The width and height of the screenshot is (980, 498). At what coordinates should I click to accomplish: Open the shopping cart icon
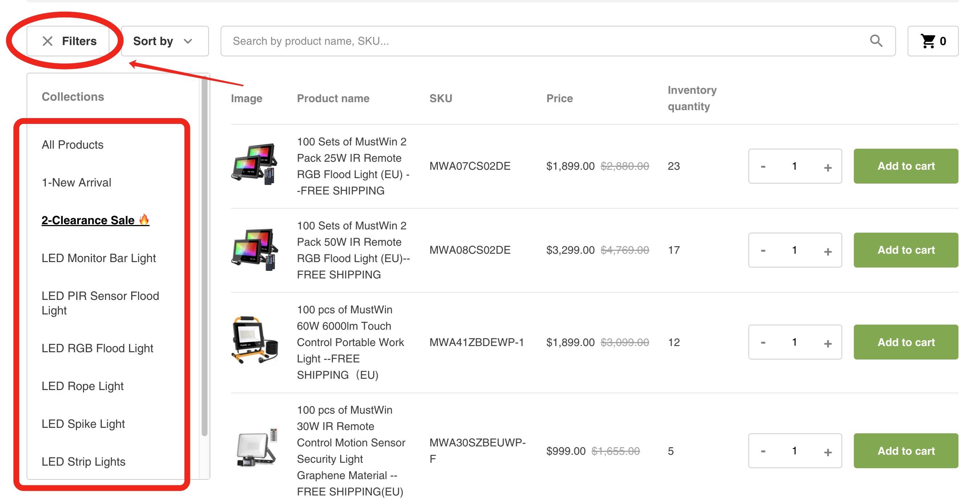pos(928,41)
